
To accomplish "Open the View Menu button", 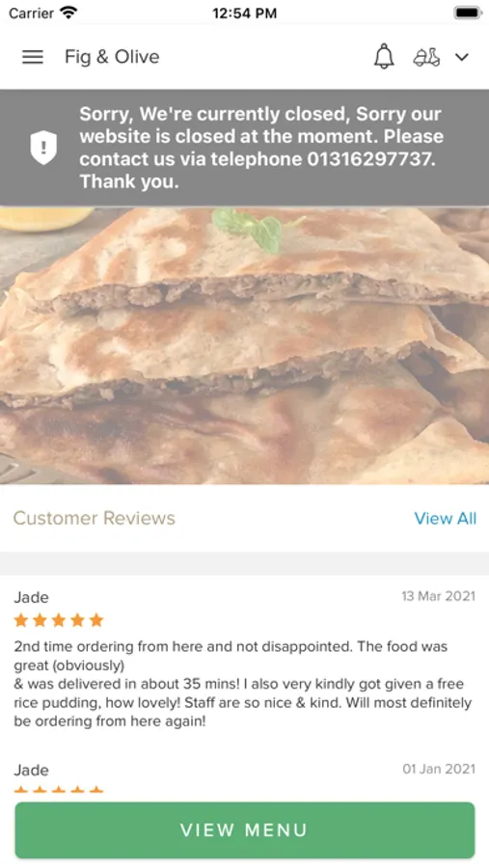I will pos(245,829).
